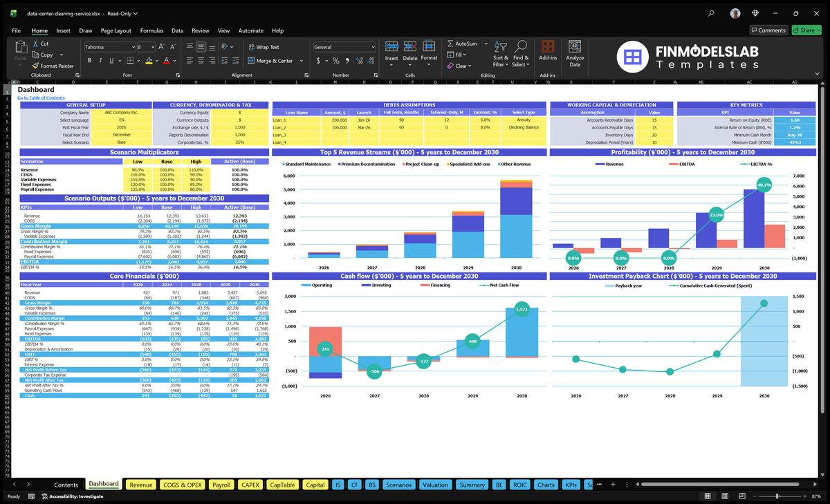Click the Percent Style icon
Image resolution: width=830 pixels, height=504 pixels.
pyautogui.click(x=336, y=61)
